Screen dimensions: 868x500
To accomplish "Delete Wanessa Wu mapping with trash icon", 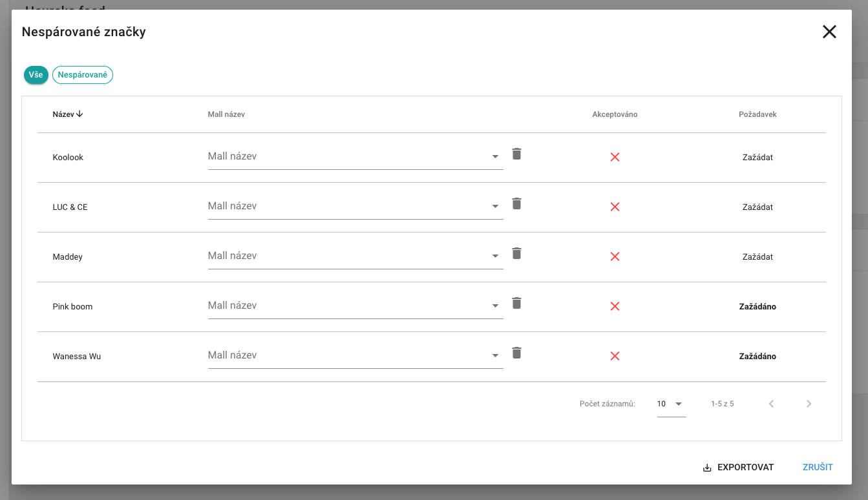I will pos(516,353).
